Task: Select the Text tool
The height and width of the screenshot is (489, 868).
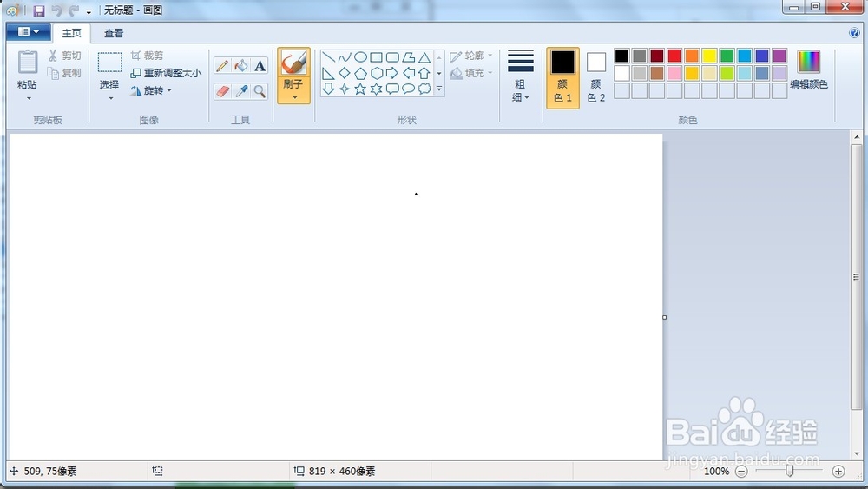Action: point(260,66)
